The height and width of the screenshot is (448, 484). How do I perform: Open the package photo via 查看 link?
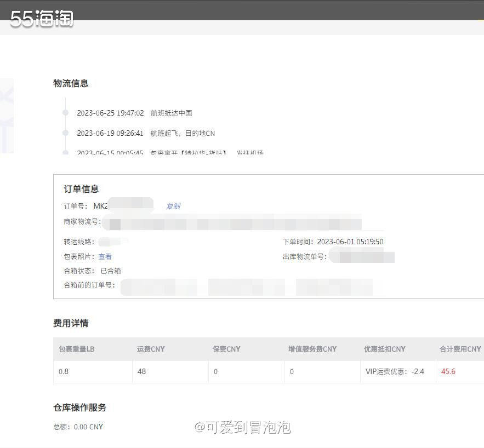click(105, 256)
